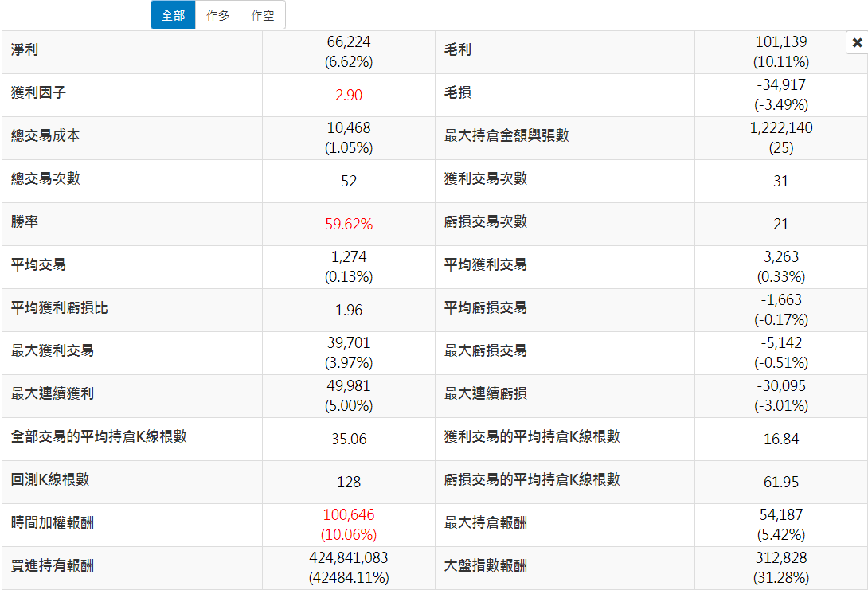
Task: Select the 最大連續虧損 label
Action: click(x=485, y=394)
